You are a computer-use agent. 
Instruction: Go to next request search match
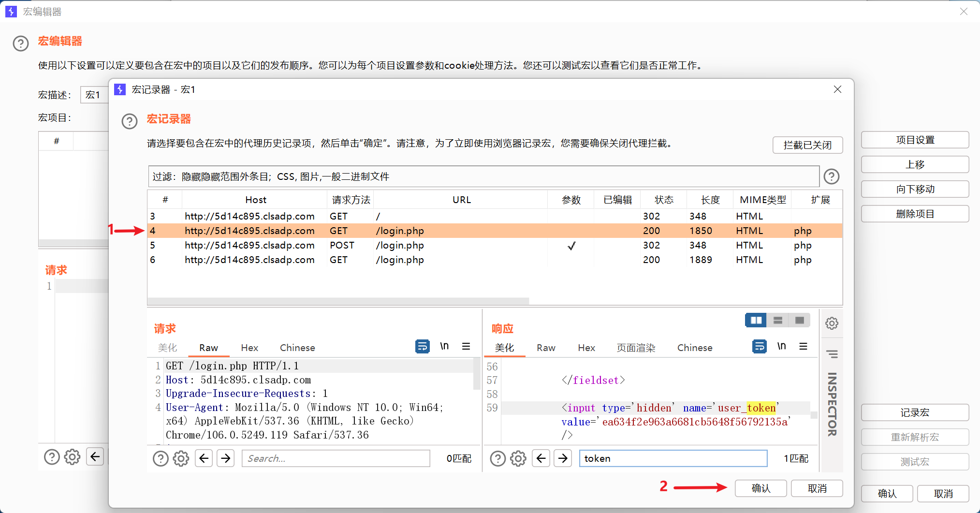(226, 458)
